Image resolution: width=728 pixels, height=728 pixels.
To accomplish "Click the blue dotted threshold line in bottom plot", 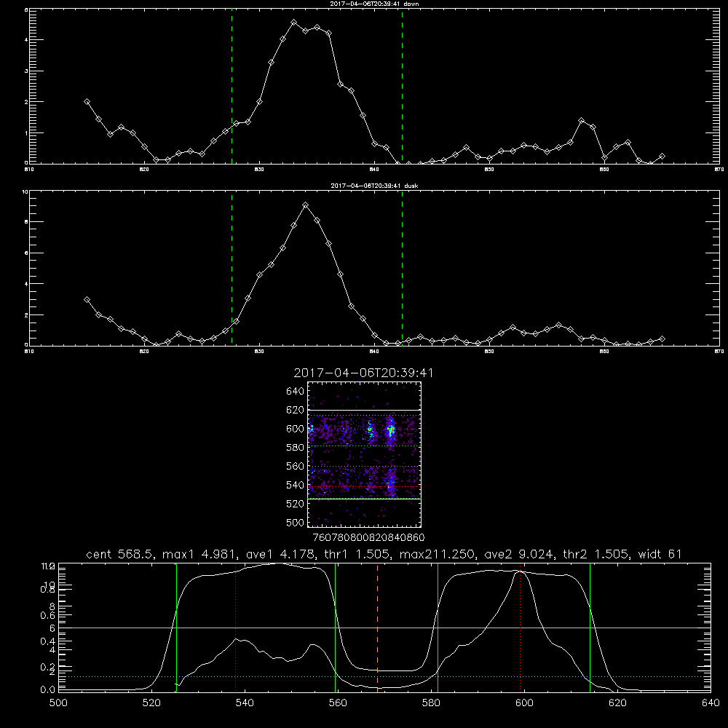I will [x=384, y=676].
